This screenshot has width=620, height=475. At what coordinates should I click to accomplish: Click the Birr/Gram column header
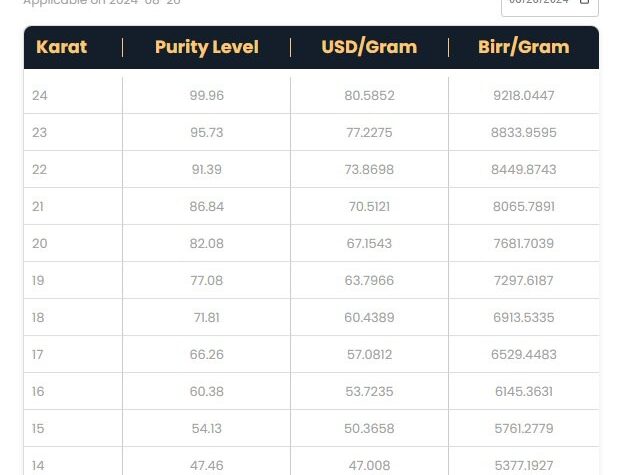click(x=524, y=47)
